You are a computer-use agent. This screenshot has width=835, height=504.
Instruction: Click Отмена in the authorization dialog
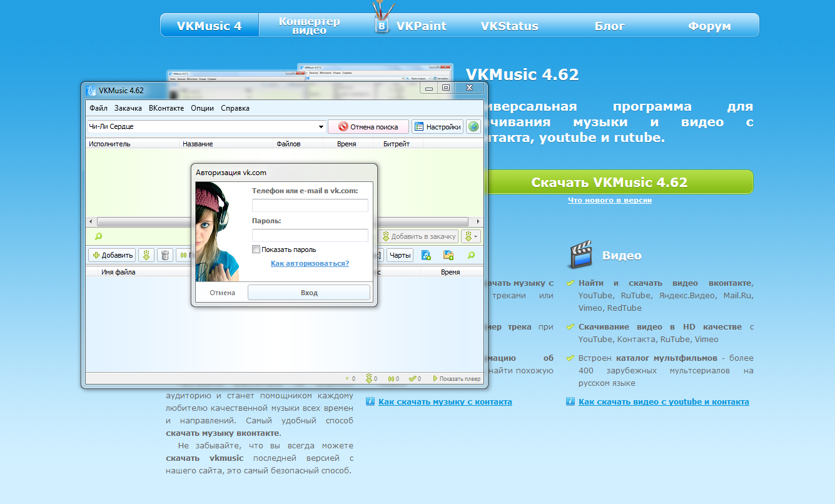(x=222, y=293)
